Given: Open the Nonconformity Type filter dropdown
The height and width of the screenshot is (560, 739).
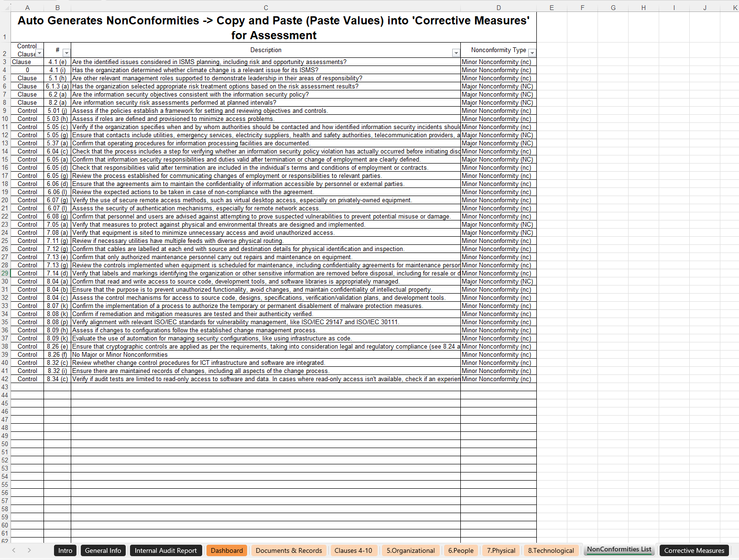Looking at the screenshot, I should 532,53.
